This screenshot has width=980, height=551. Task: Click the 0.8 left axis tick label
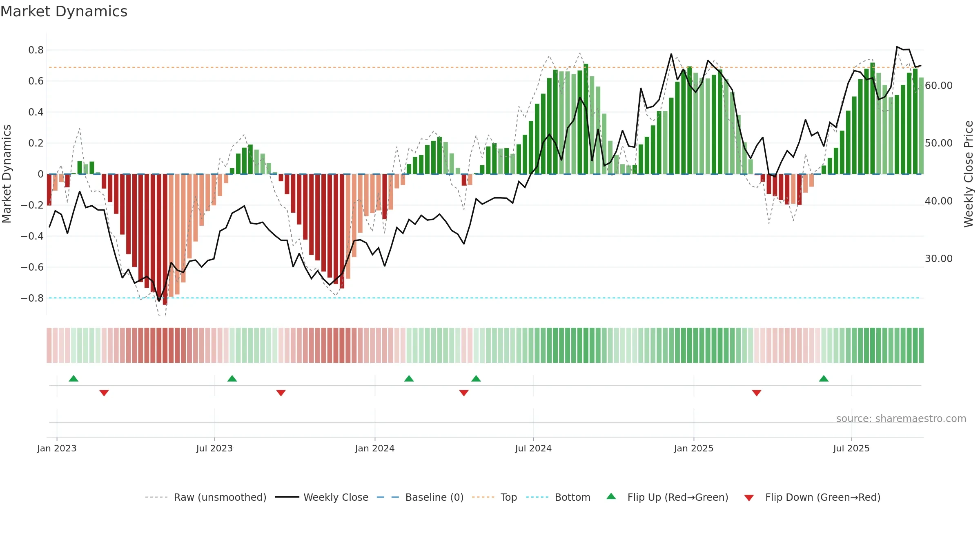[x=36, y=50]
